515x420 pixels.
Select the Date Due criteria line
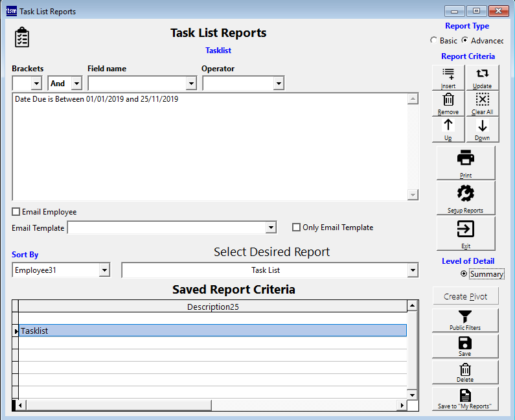click(97, 100)
